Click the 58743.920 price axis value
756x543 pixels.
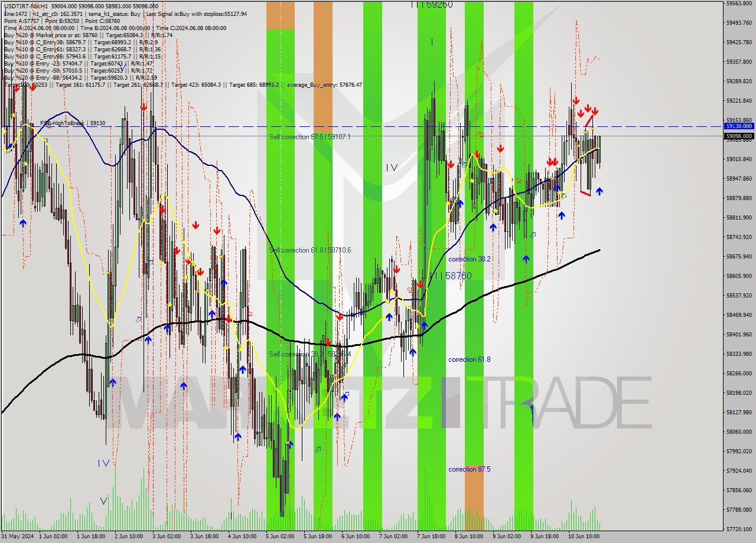coord(739,237)
